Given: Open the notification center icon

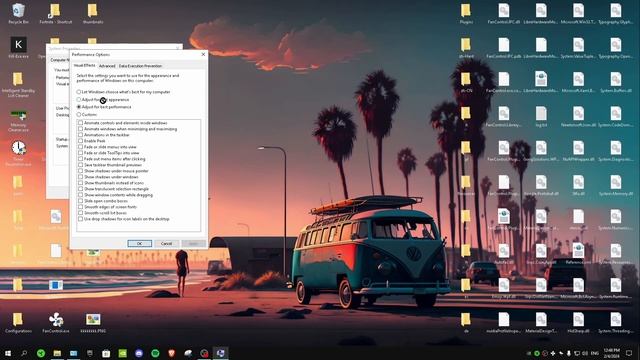Looking at the screenshot, I should (x=629, y=353).
